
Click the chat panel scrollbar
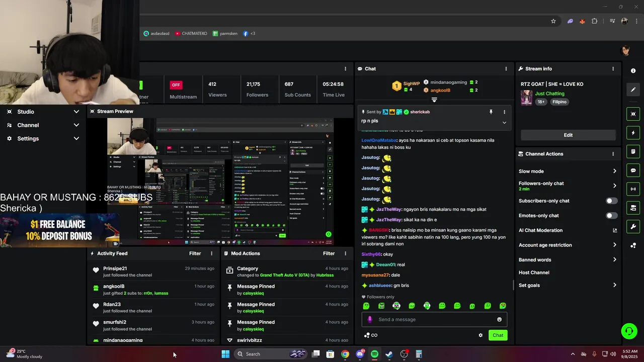(x=513, y=285)
